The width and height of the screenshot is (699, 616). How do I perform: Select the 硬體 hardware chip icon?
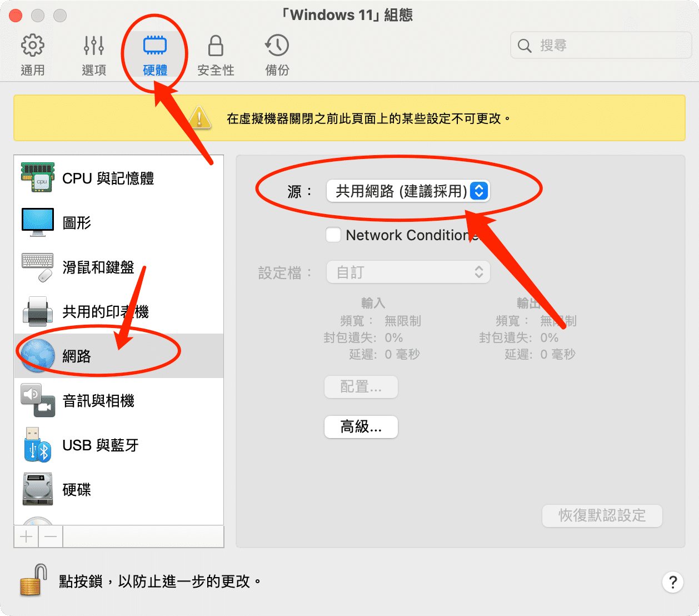point(155,46)
